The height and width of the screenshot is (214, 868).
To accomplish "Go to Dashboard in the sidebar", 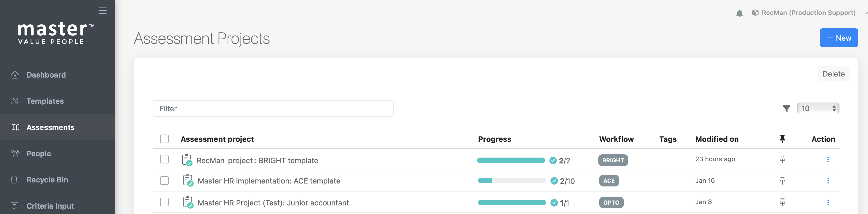I will [x=46, y=75].
